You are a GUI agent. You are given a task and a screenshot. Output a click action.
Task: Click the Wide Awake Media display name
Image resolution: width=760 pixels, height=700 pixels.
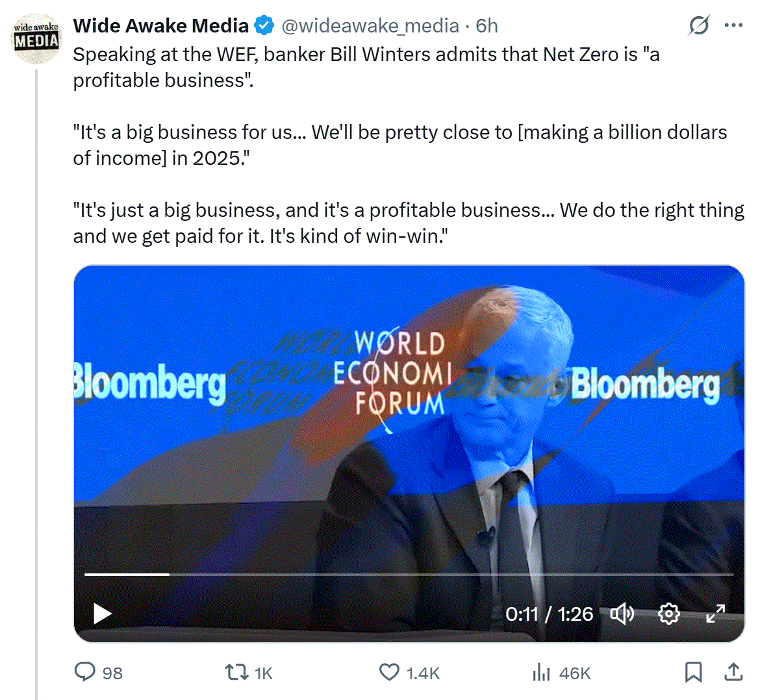(x=160, y=26)
